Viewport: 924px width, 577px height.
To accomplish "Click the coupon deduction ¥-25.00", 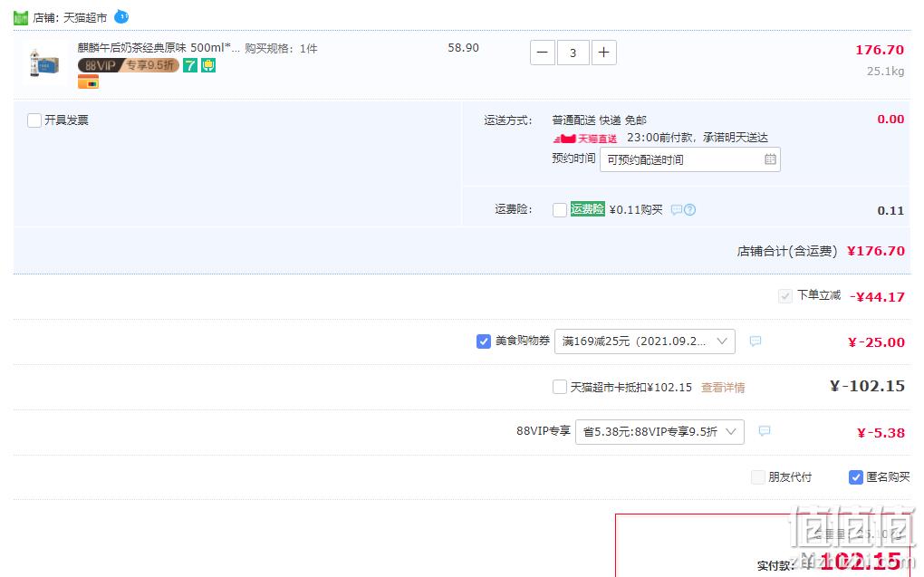I will pyautogui.click(x=876, y=342).
